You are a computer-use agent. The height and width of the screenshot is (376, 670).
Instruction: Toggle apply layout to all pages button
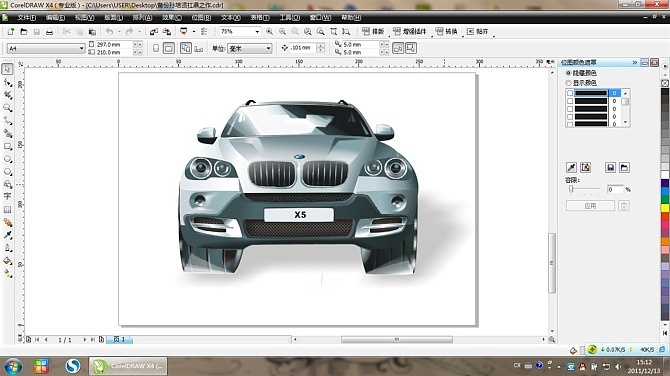[185, 48]
